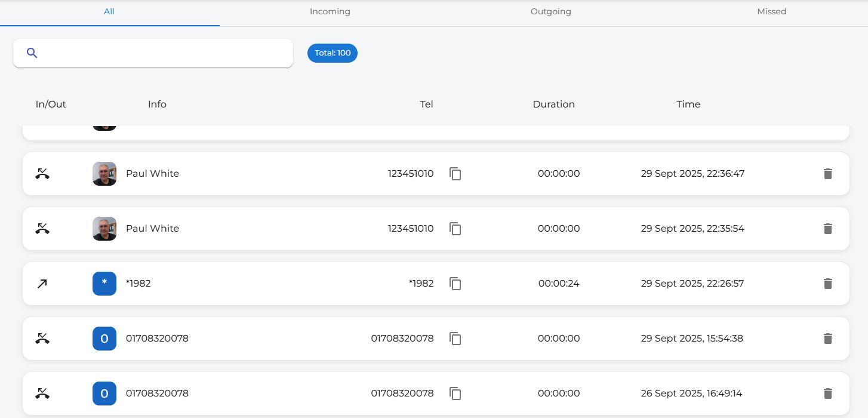Click the Total: 100 badge
The width and height of the screenshot is (868, 418).
[333, 53]
